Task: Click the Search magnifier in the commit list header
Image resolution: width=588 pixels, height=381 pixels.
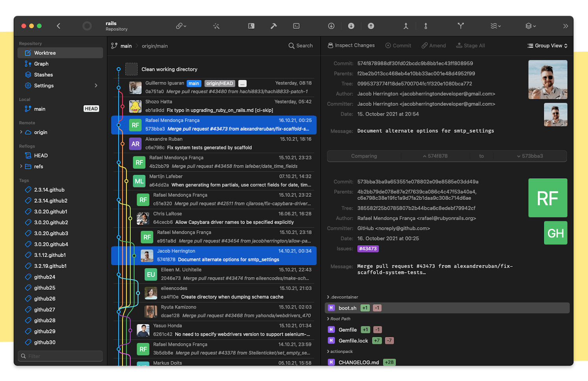Action: pos(290,46)
